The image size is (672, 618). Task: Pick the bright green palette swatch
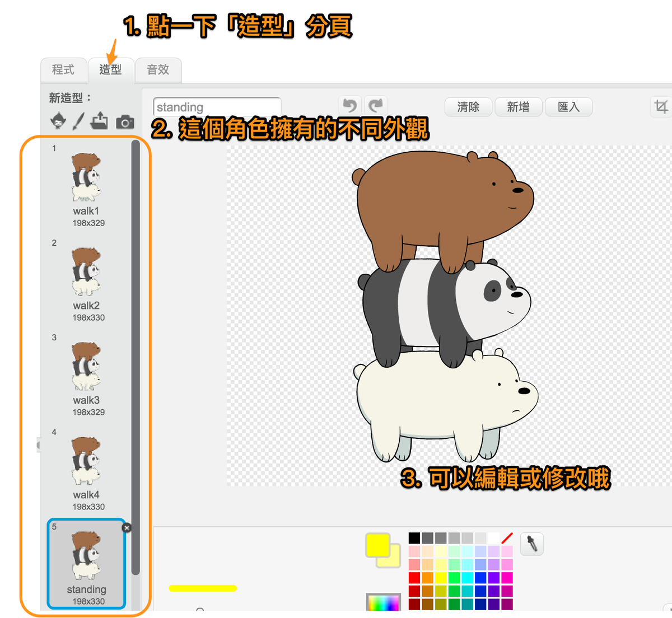(x=454, y=578)
